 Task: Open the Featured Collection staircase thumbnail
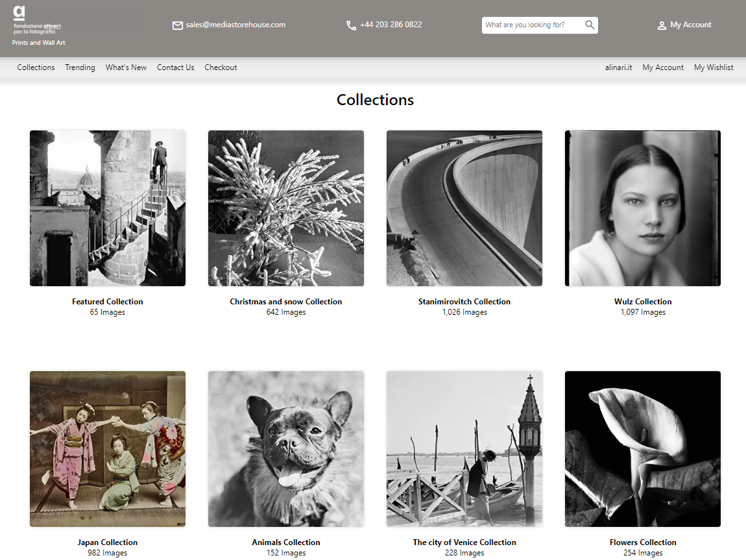(108, 208)
